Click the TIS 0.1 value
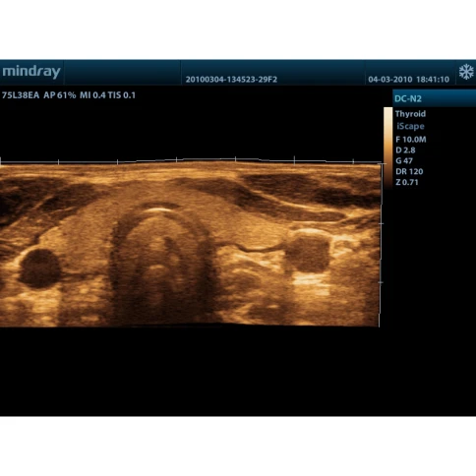This screenshot has height=476, width=476. tap(122, 95)
